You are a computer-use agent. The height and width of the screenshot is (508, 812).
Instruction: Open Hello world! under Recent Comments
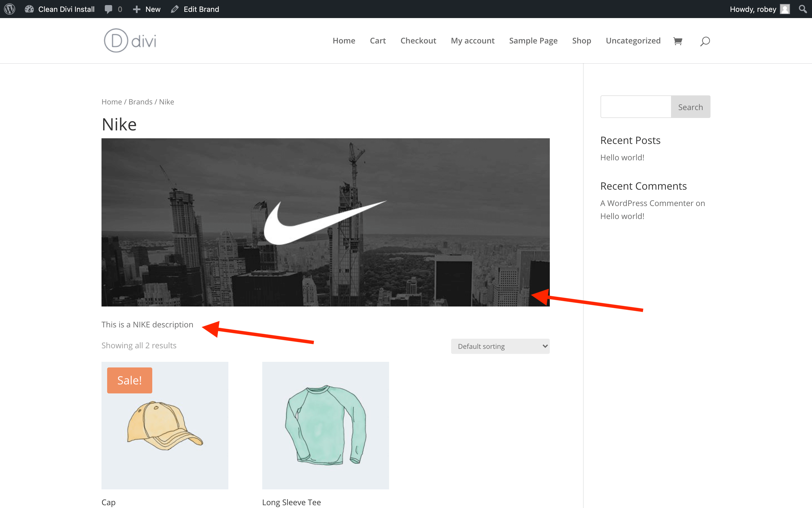(622, 216)
